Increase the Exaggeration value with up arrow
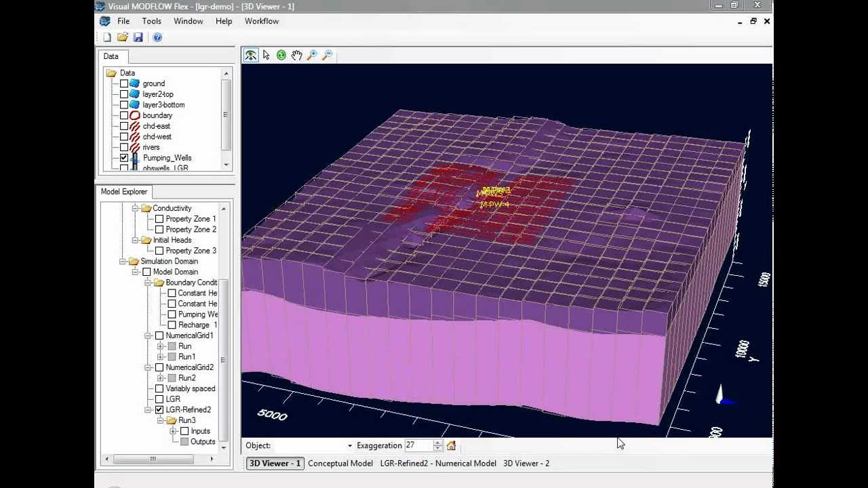This screenshot has height=488, width=868. (x=438, y=443)
